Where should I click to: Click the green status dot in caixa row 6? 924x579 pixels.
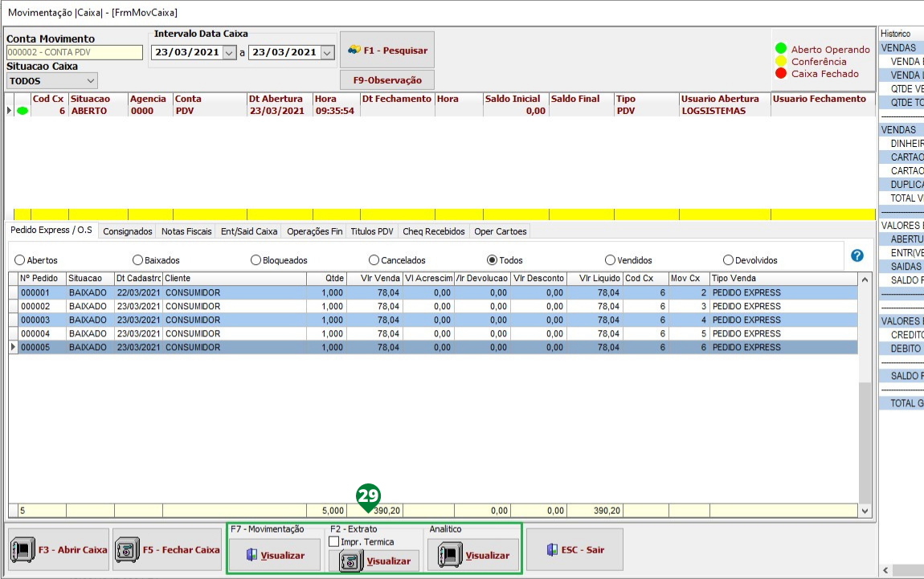point(22,111)
